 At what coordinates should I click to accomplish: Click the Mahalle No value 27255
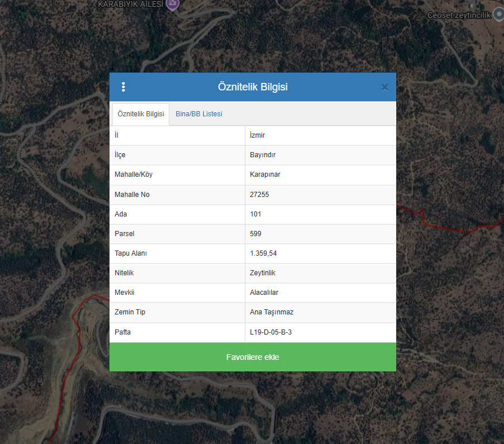(x=259, y=195)
